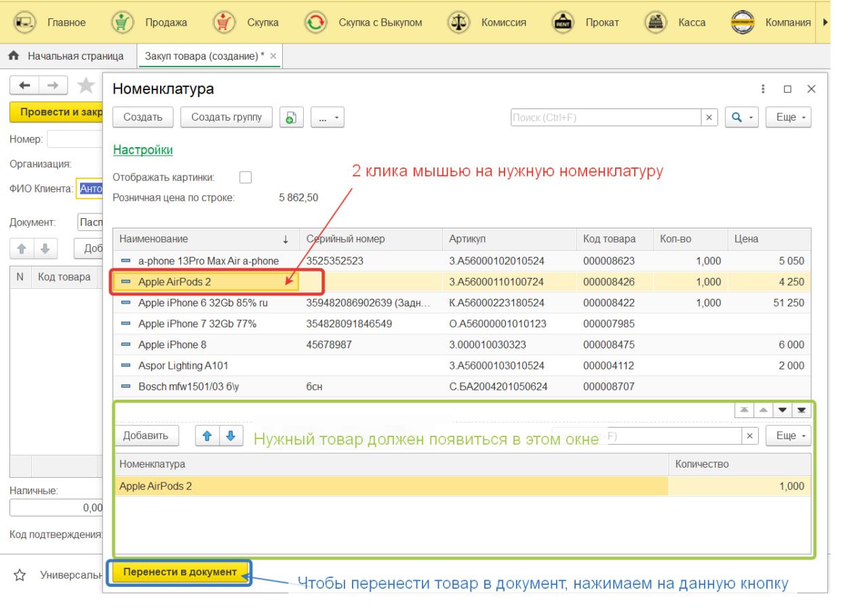The image size is (868, 616).
Task: Open the Главное section icon
Action: click(26, 22)
